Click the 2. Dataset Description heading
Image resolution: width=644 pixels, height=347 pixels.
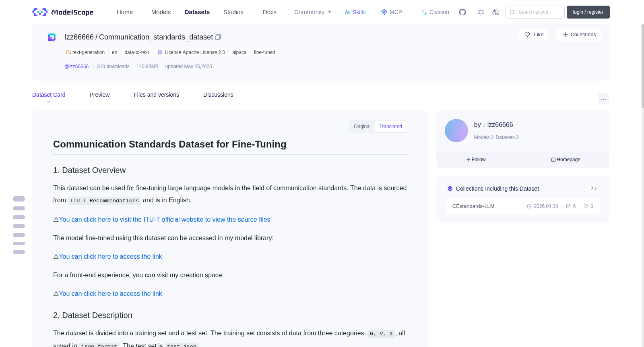(x=93, y=316)
